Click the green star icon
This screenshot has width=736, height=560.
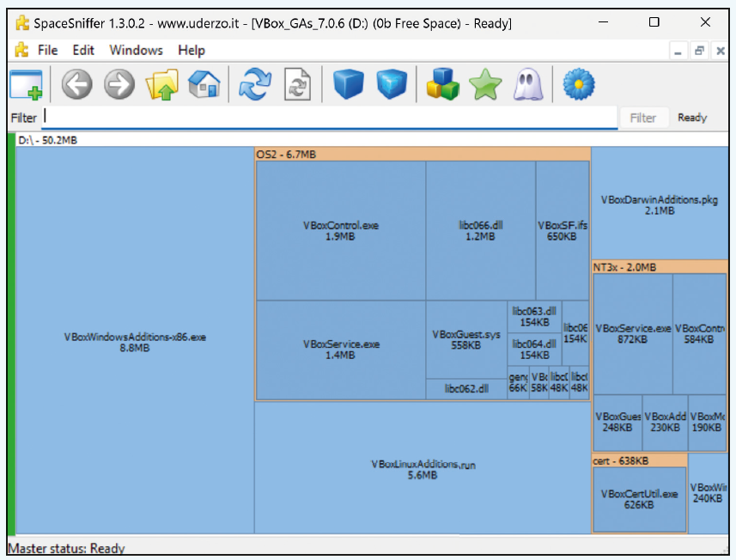[x=485, y=84]
